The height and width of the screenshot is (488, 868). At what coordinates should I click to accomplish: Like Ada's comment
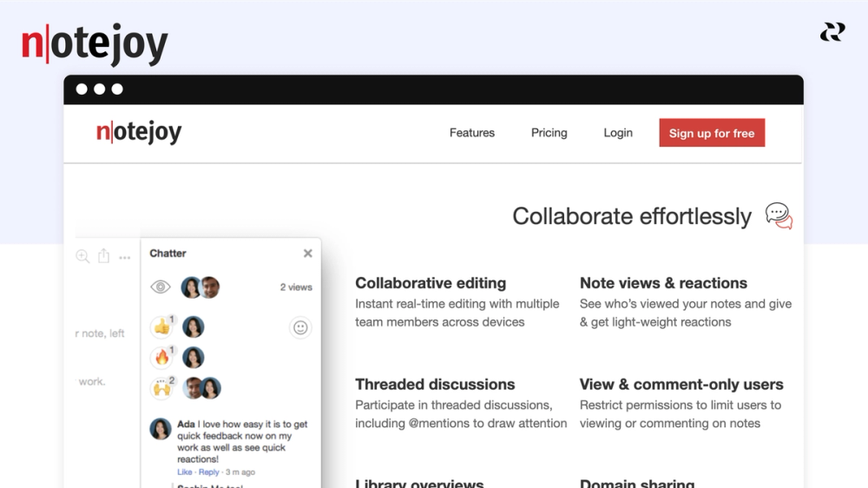(184, 472)
